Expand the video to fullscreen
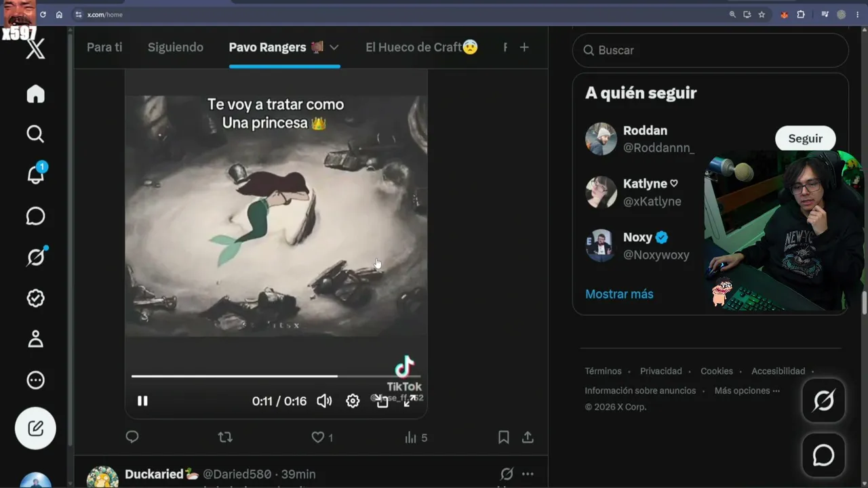This screenshot has width=868, height=488. point(410,401)
